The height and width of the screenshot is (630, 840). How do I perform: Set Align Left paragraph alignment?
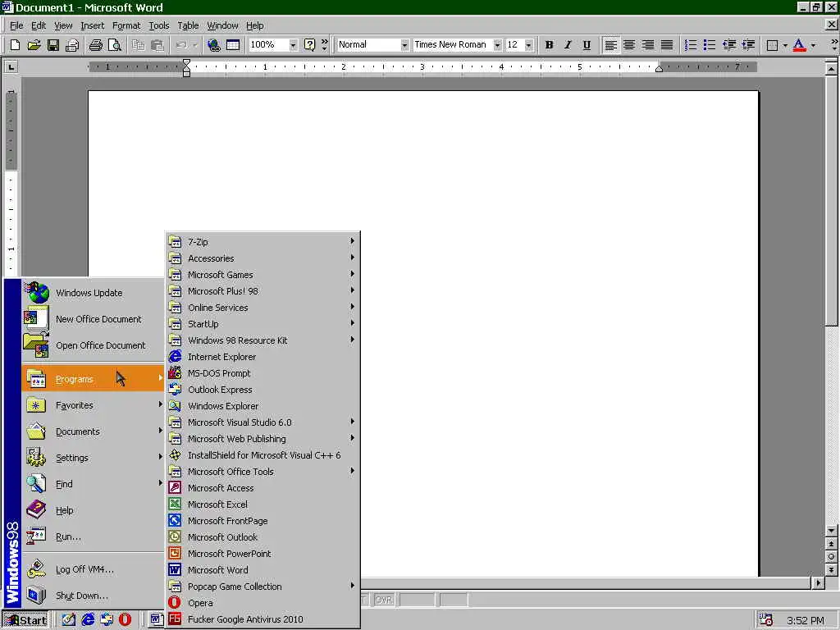pyautogui.click(x=610, y=45)
